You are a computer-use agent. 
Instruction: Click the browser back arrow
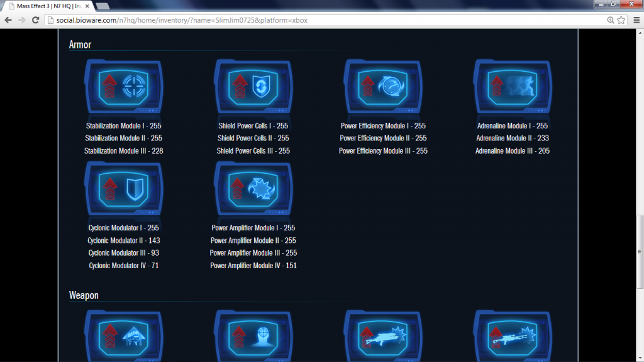point(8,20)
